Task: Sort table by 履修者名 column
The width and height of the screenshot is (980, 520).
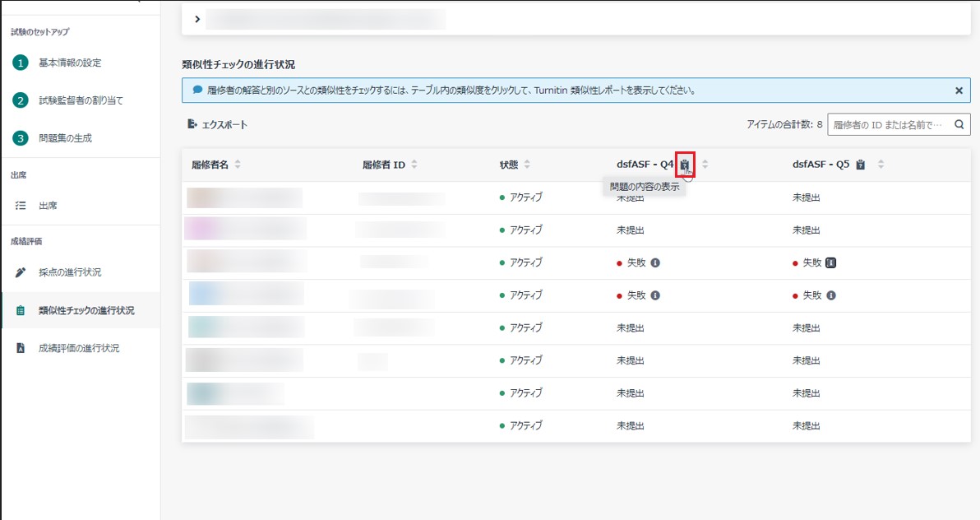Action: (238, 165)
